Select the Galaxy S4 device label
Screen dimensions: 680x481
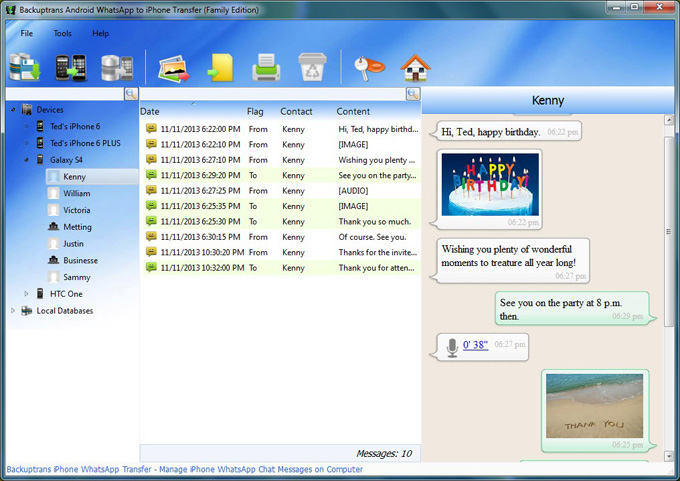coord(66,160)
